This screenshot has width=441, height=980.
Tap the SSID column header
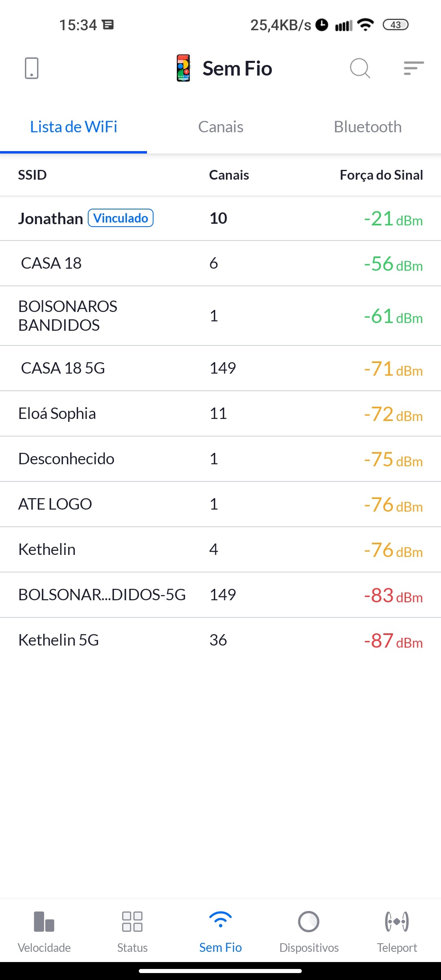(32, 175)
